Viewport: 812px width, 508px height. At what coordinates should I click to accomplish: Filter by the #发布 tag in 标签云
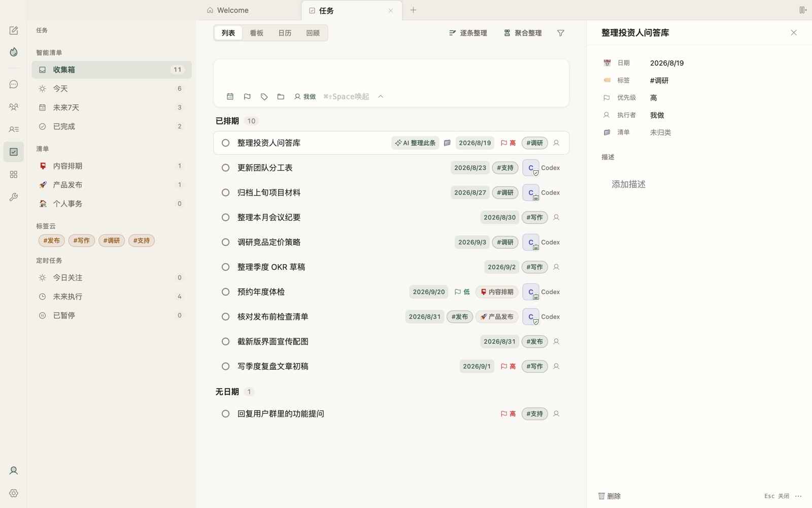coord(51,241)
